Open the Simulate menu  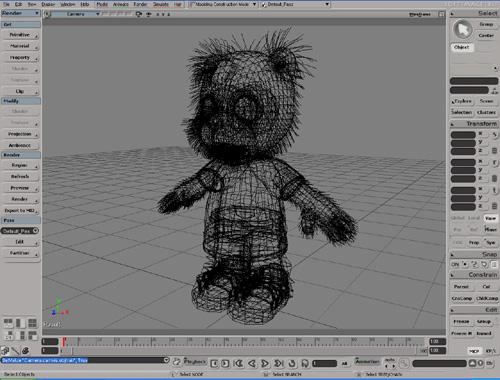(161, 4)
